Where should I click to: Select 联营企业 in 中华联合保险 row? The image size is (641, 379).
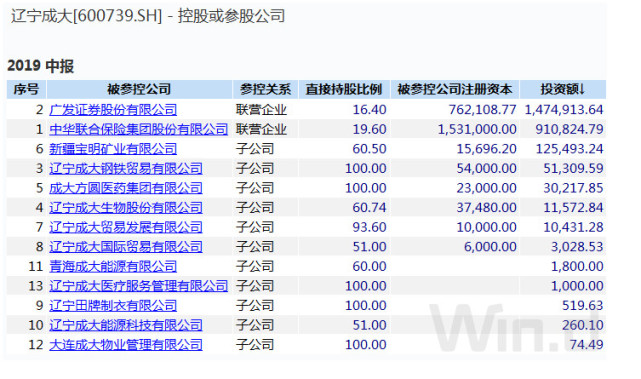261,130
